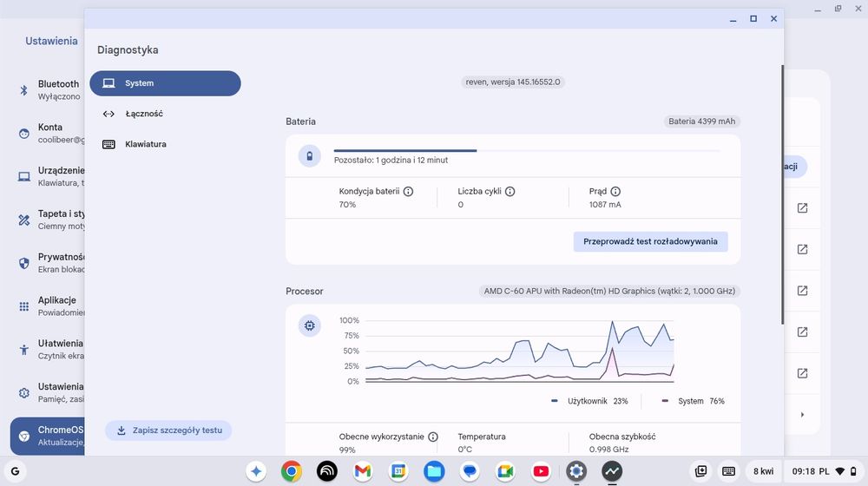Switch to Settings app on shelf
This screenshot has height=486, width=868.
click(x=576, y=471)
